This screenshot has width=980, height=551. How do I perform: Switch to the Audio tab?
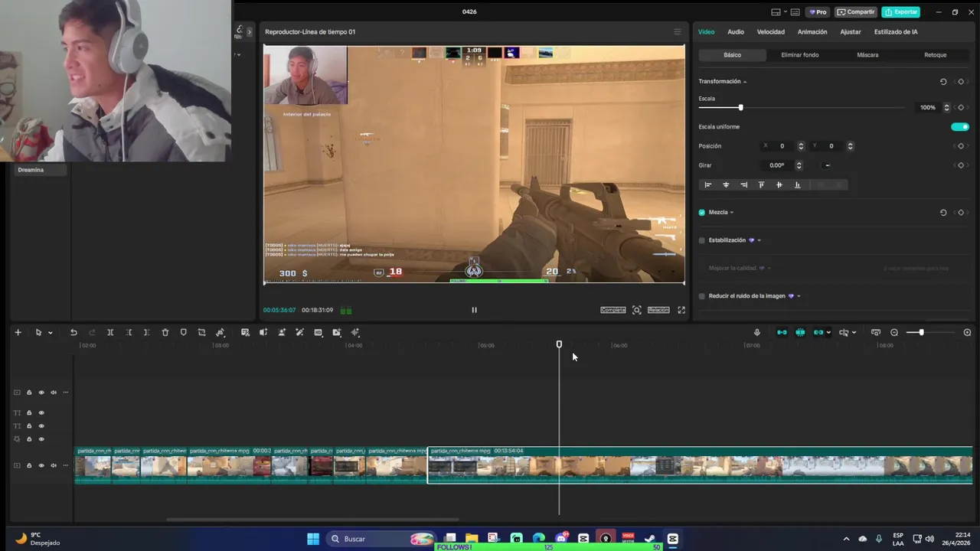(x=736, y=31)
